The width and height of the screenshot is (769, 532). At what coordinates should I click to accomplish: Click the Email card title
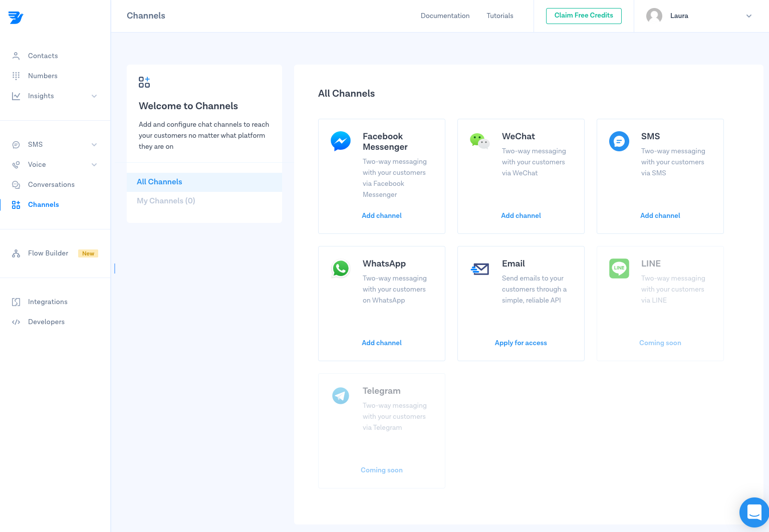[514, 263]
